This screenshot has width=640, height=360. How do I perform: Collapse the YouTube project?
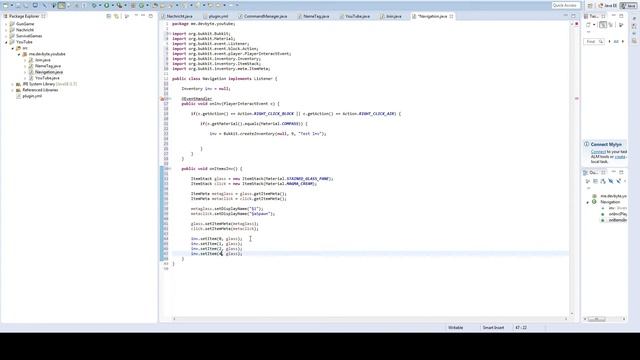click(x=7, y=42)
